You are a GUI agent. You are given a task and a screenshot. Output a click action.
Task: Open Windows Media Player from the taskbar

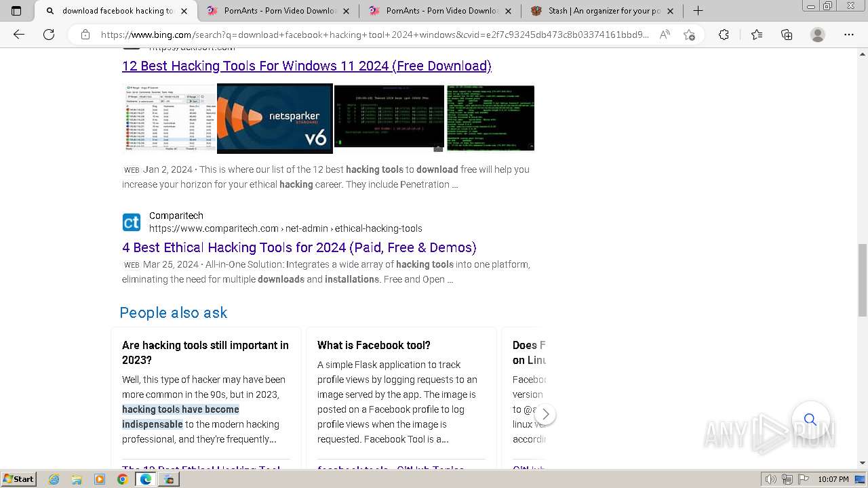coord(100,479)
